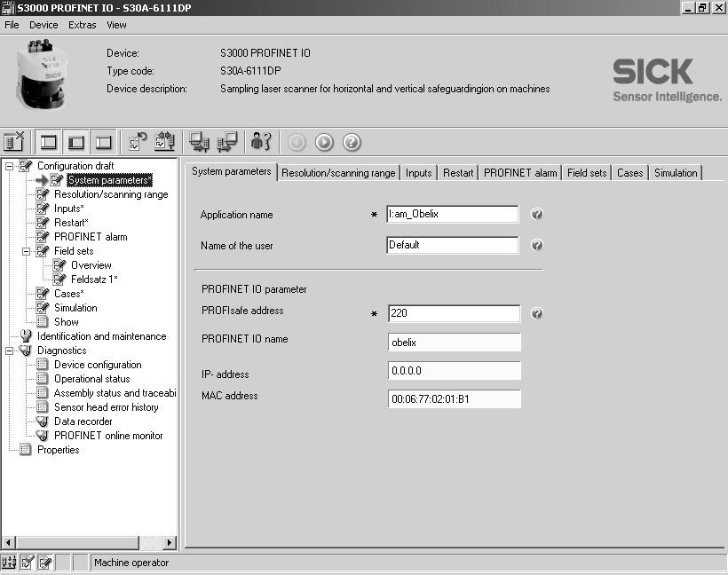The height and width of the screenshot is (575, 728).
Task: Open help for Name of the user
Action: [537, 245]
